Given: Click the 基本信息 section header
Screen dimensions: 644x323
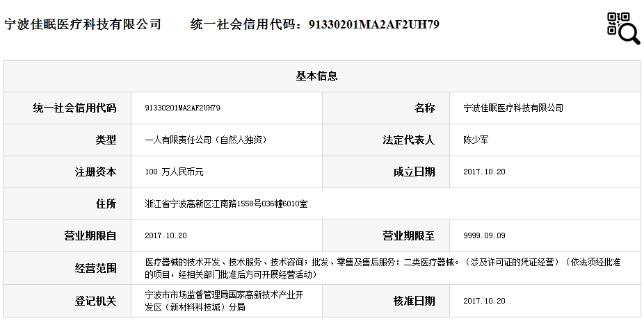Looking at the screenshot, I should pyautogui.click(x=316, y=76).
